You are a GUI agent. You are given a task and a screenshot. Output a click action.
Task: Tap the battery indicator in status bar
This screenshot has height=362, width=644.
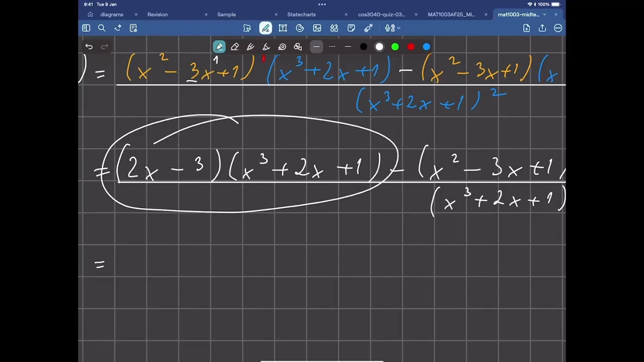point(555,4)
